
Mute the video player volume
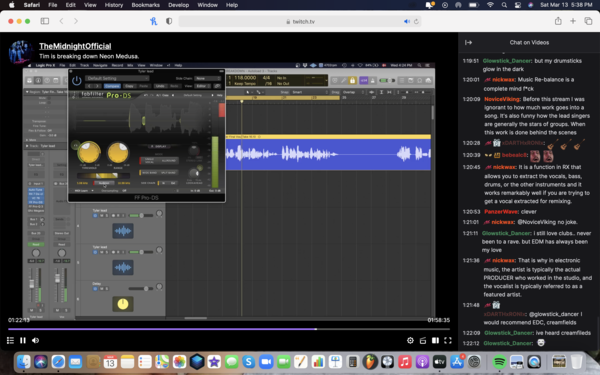coord(36,340)
